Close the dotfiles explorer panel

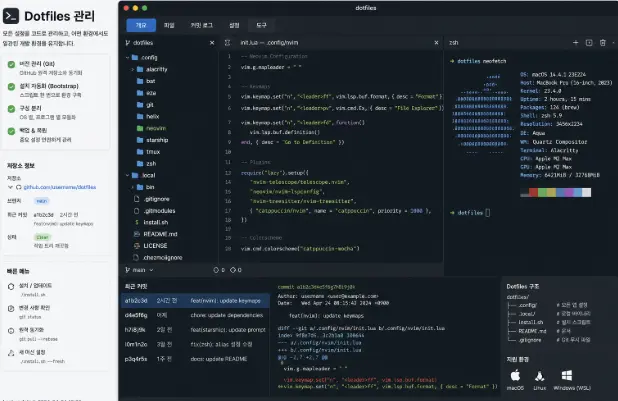coord(212,43)
